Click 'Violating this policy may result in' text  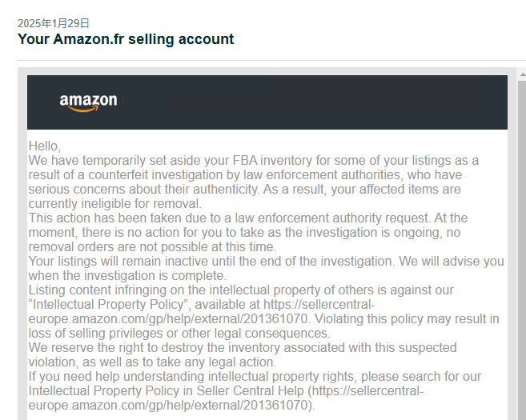pyautogui.click(x=407, y=318)
